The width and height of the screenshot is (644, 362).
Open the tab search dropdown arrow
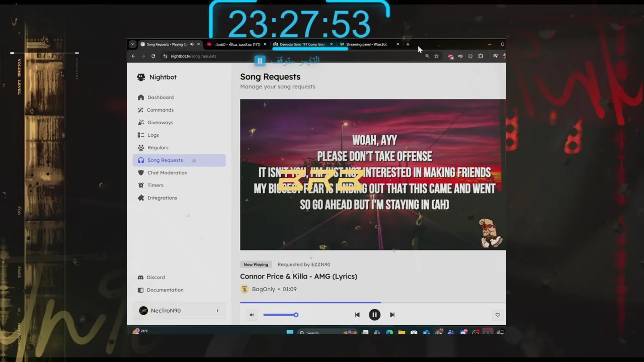pos(132,44)
